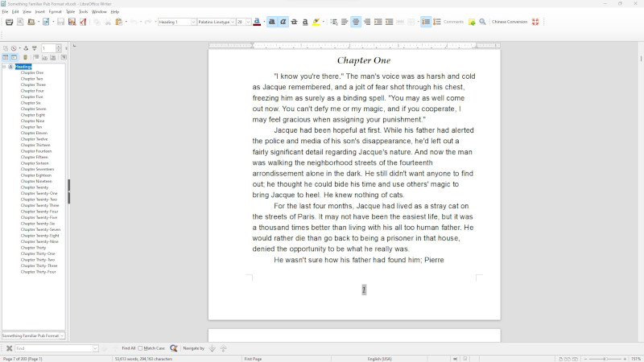Open the Find text history dropdown
Image resolution: width=644 pixels, height=362 pixels.
coord(95,348)
